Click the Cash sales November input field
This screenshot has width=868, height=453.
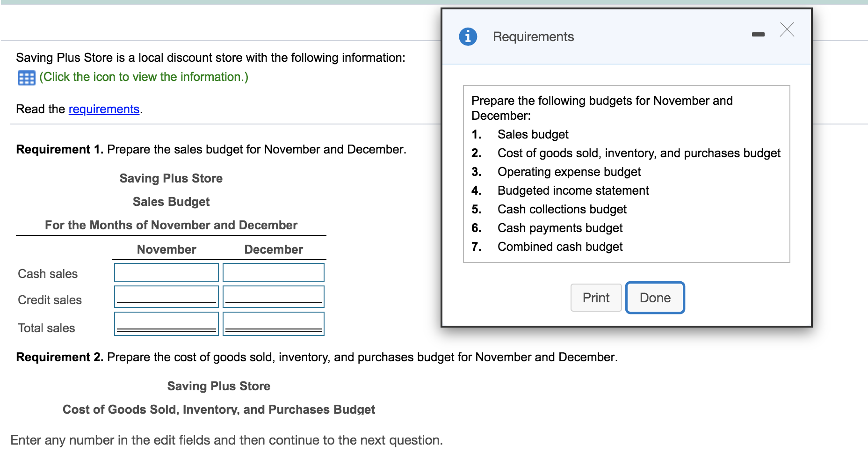pos(166,272)
